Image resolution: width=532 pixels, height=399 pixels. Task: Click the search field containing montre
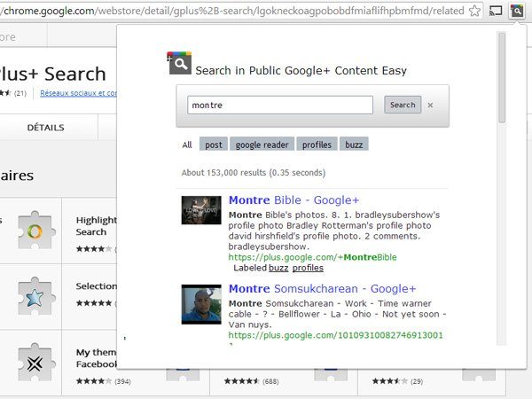(x=280, y=106)
